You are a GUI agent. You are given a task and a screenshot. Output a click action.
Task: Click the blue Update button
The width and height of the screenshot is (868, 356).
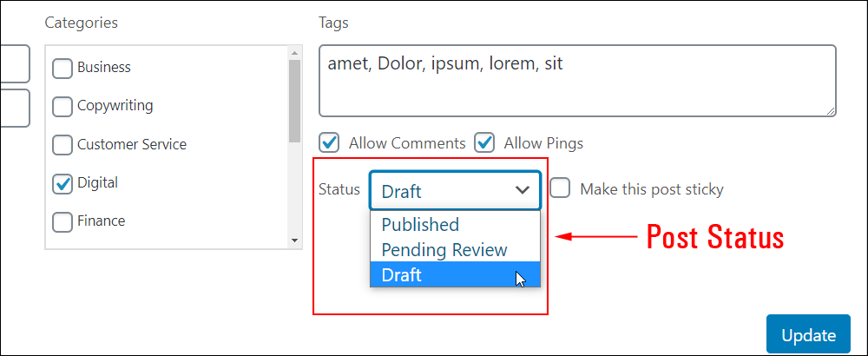(x=808, y=334)
